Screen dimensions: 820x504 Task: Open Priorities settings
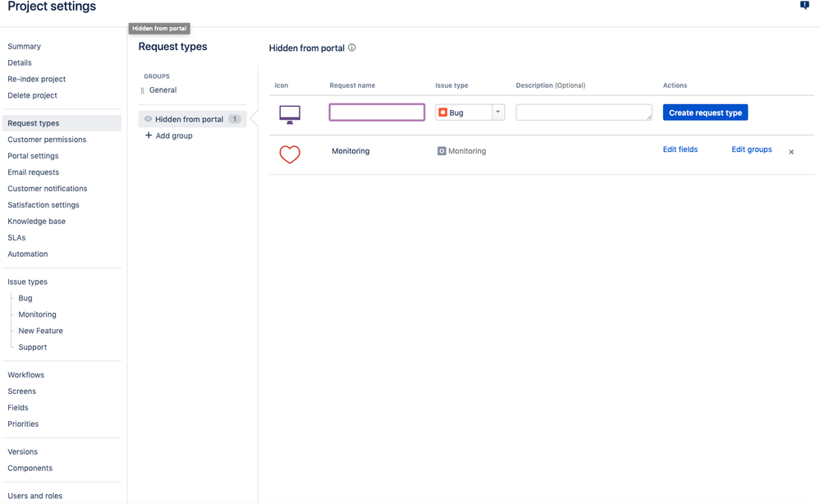coord(23,424)
